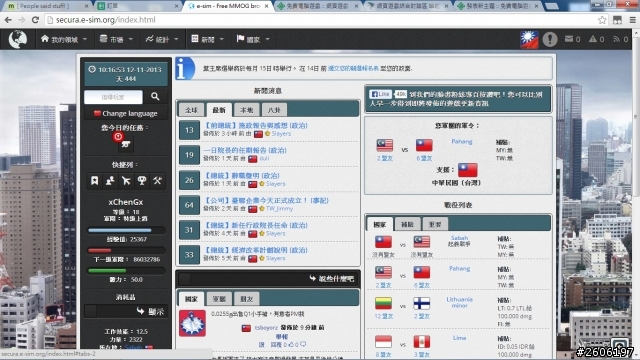Image resolution: width=640 pixels, height=360 pixels.
Task: Click the Taiwan flag in top navbar
Action: coord(529,40)
